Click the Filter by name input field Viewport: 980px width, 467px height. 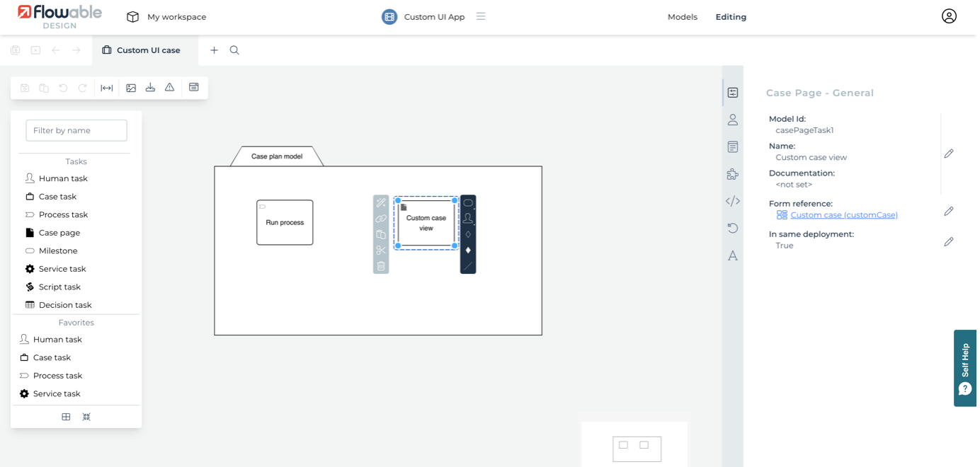pos(76,130)
